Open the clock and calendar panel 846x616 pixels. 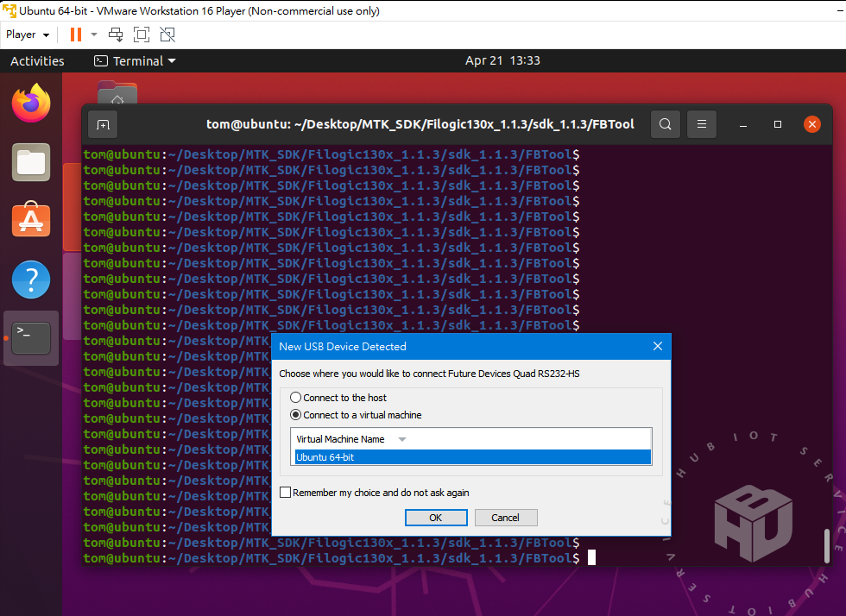502,60
